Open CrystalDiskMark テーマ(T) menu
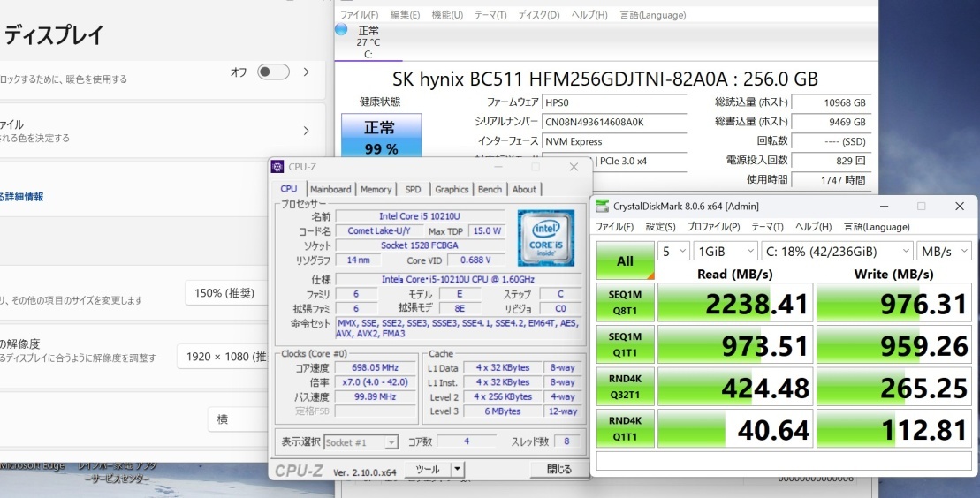The height and width of the screenshot is (498, 980). click(x=768, y=227)
